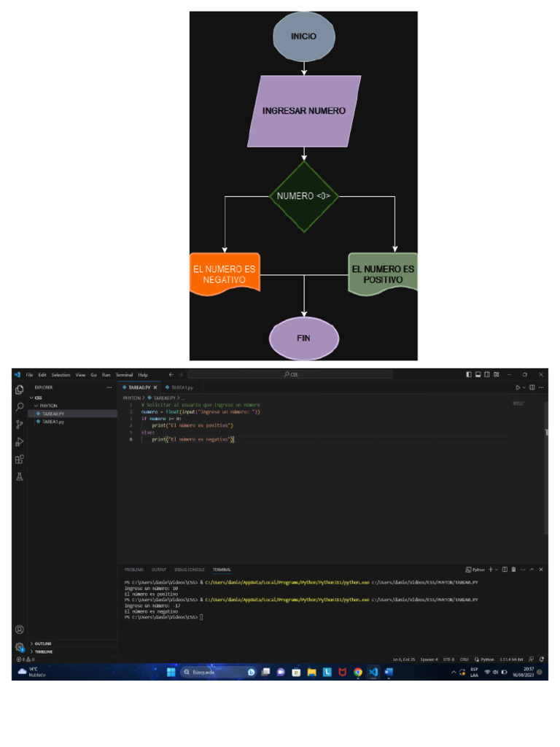Screen dimensions: 560x747
Task: Open the Search view in activity bar
Action: pyautogui.click(x=20, y=406)
